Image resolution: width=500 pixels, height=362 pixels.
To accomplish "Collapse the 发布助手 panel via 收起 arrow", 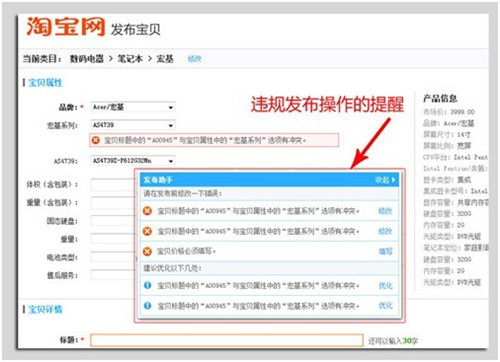I will 385,180.
